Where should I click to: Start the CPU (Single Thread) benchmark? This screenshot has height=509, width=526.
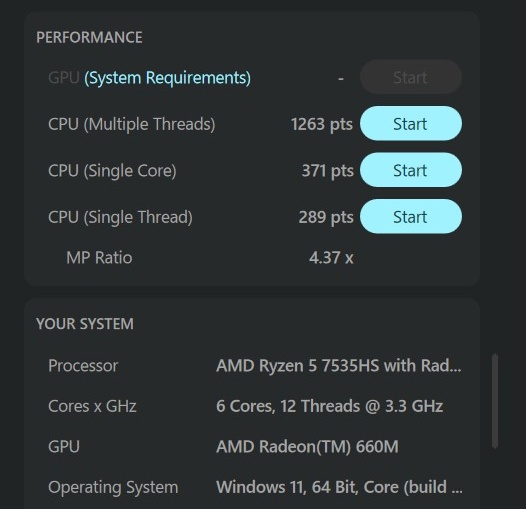(x=411, y=216)
